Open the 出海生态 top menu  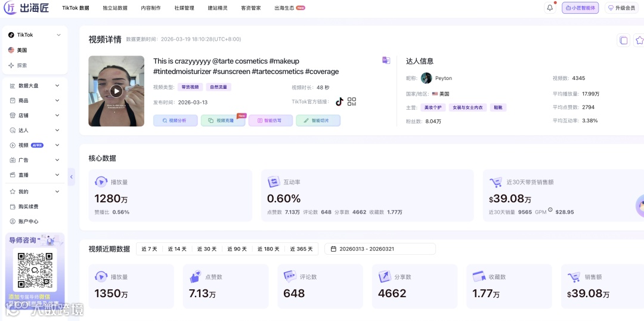[x=290, y=8]
